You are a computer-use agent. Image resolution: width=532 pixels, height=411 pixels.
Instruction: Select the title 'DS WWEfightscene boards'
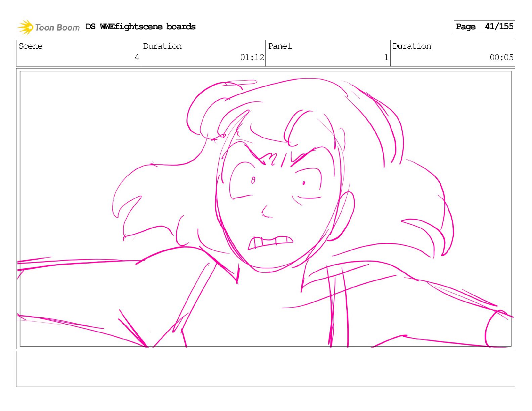coord(140,27)
